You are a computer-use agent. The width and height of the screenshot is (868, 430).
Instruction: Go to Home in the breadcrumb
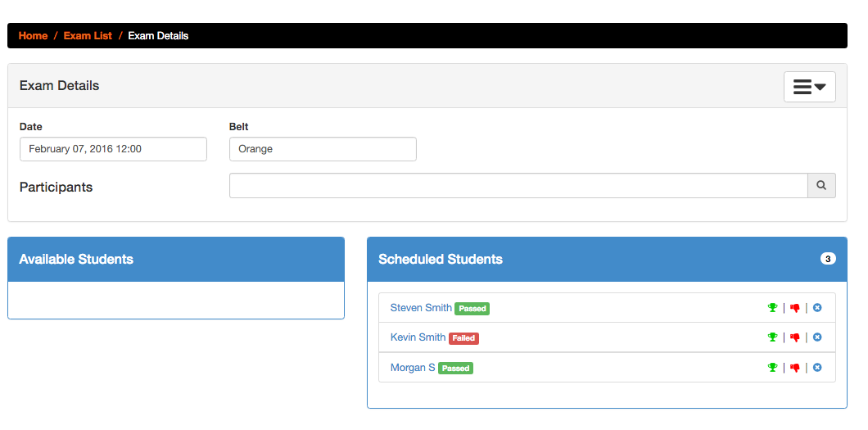(34, 36)
